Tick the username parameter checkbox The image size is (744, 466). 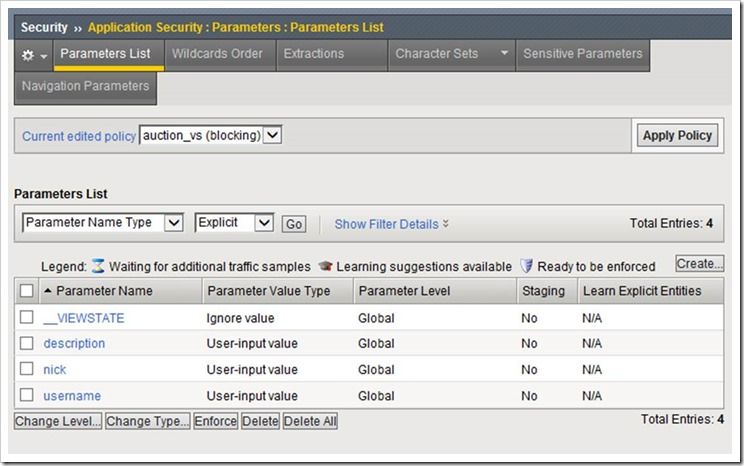pos(26,396)
